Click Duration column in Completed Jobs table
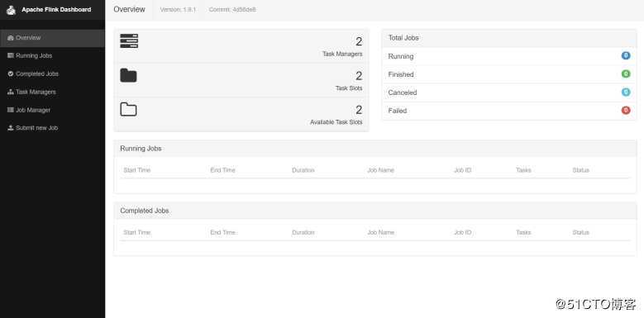Viewport: 644px width, 318px height. pyautogui.click(x=303, y=232)
